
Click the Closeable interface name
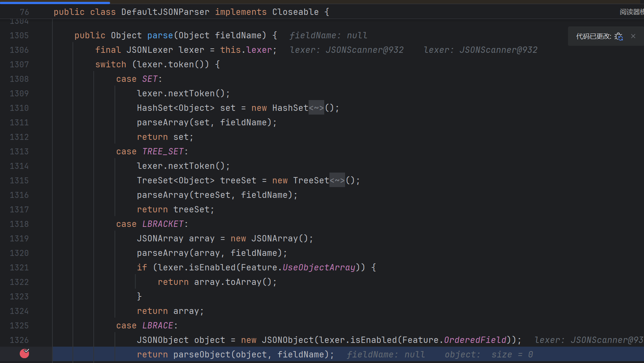(x=295, y=12)
